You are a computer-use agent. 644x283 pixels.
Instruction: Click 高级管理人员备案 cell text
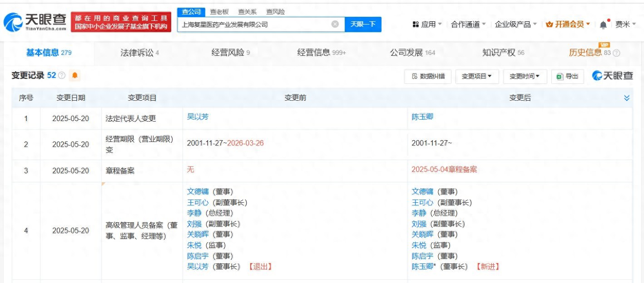tap(142, 230)
